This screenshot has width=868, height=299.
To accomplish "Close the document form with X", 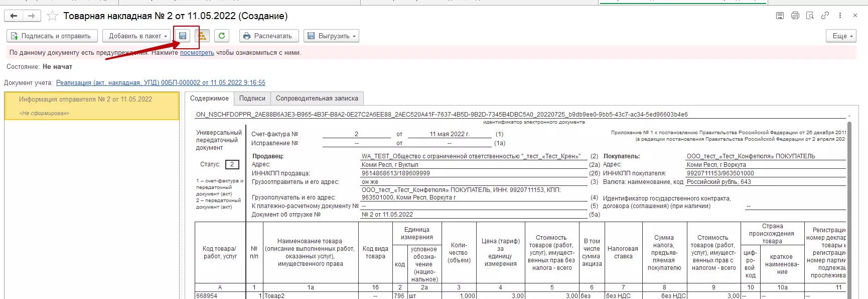I will point(855,16).
